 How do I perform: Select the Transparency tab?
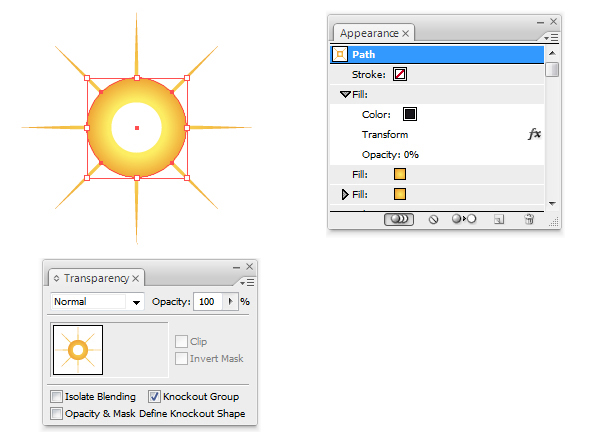tap(96, 278)
